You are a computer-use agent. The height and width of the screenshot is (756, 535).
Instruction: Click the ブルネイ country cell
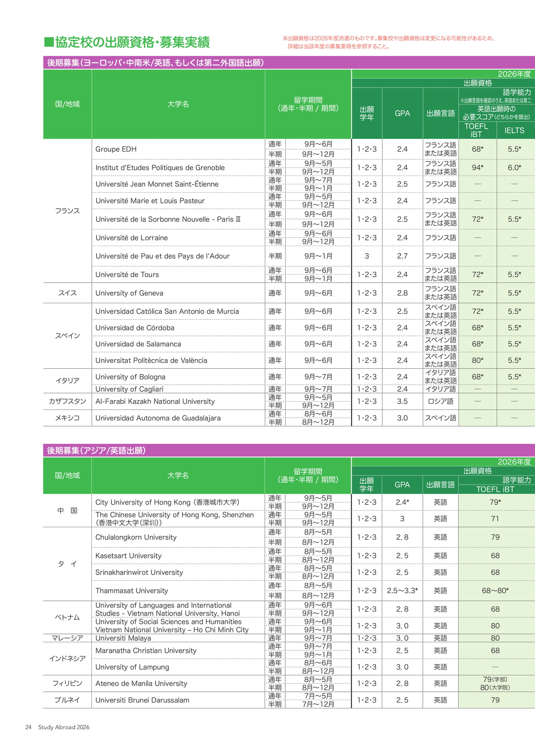[x=67, y=700]
